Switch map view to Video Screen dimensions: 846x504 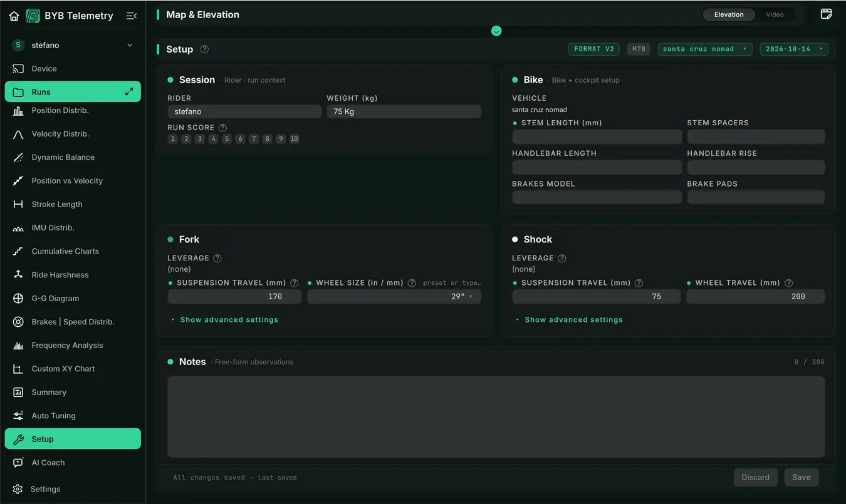coord(775,14)
